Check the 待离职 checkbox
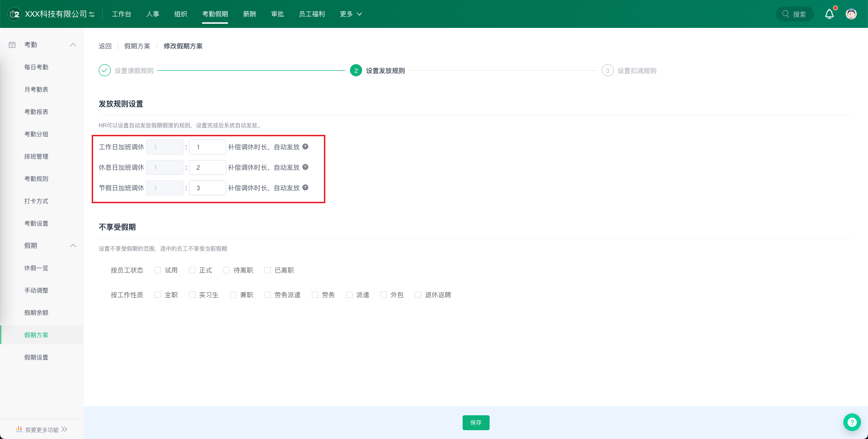The image size is (868, 439). tap(227, 270)
